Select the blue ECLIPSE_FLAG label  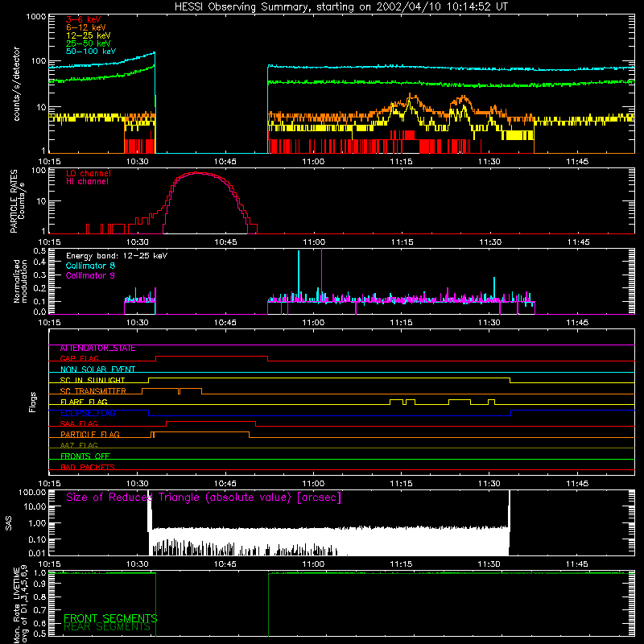coord(88,413)
